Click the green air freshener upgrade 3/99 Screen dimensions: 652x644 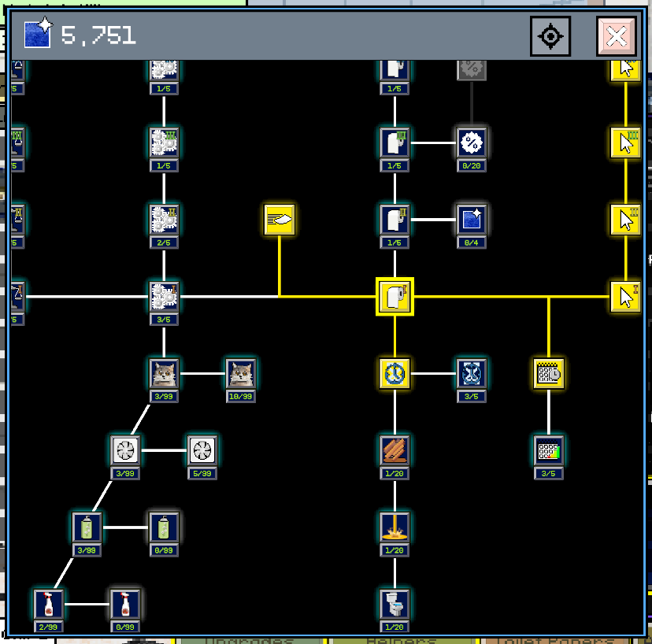[x=87, y=527]
